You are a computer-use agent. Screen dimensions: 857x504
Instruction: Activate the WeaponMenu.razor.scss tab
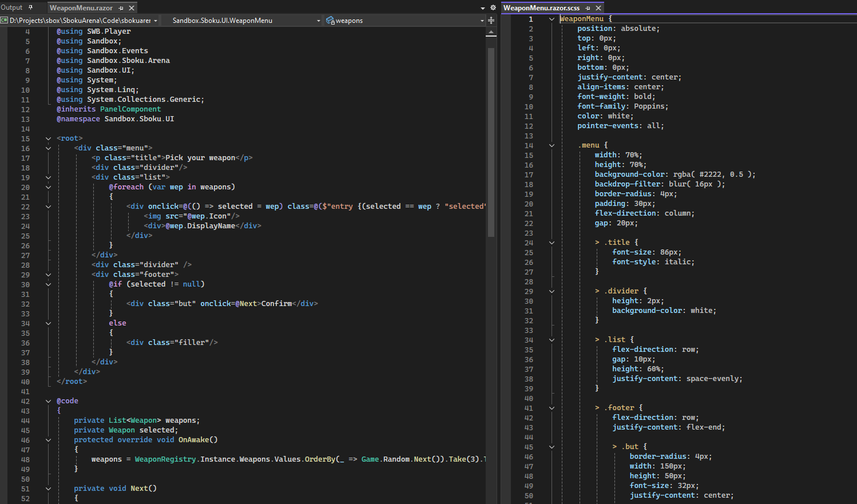(x=541, y=8)
